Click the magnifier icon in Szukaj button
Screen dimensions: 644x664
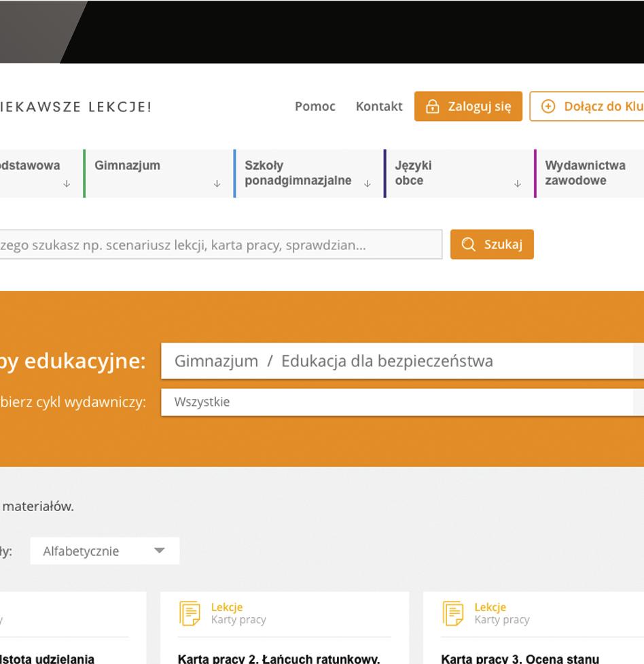pyautogui.click(x=468, y=245)
